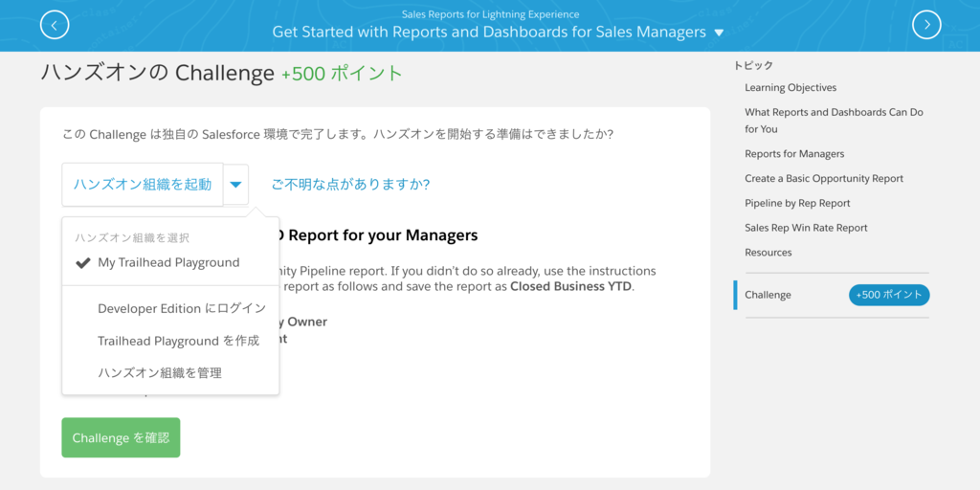This screenshot has width=980, height=490.
Task: Click the green Challenge を確認 button
Action: coord(121,437)
